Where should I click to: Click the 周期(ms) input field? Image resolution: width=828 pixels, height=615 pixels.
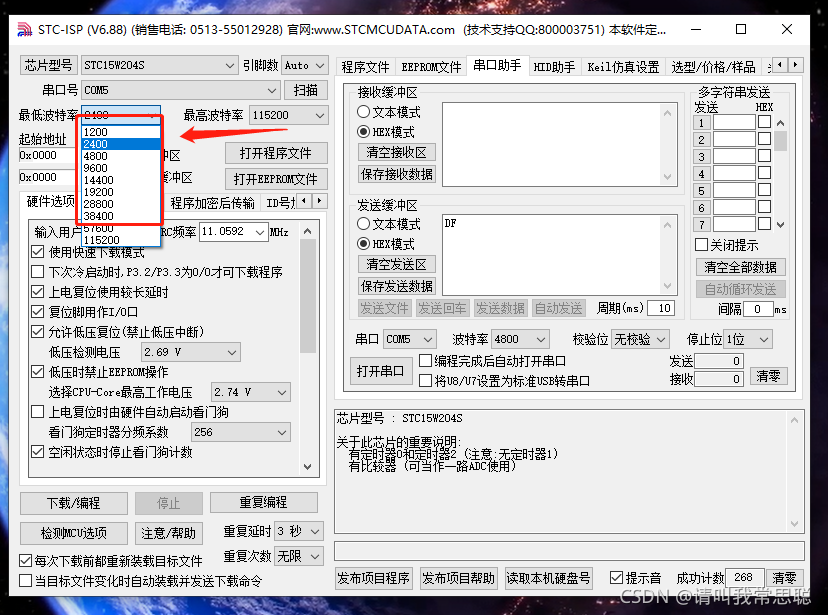[662, 308]
